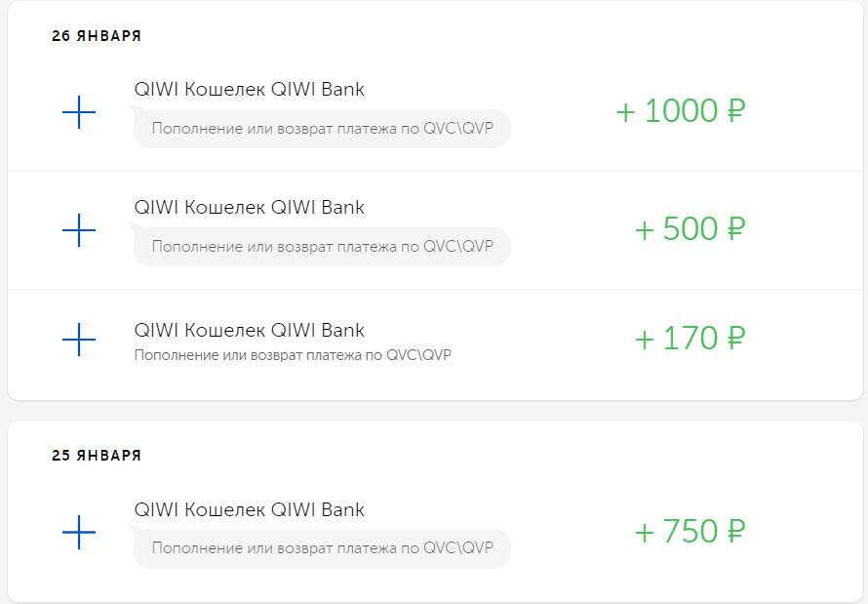The image size is (868, 604).
Task: Select QIWI Кошелек title in +170 ₽ row
Action: (249, 330)
